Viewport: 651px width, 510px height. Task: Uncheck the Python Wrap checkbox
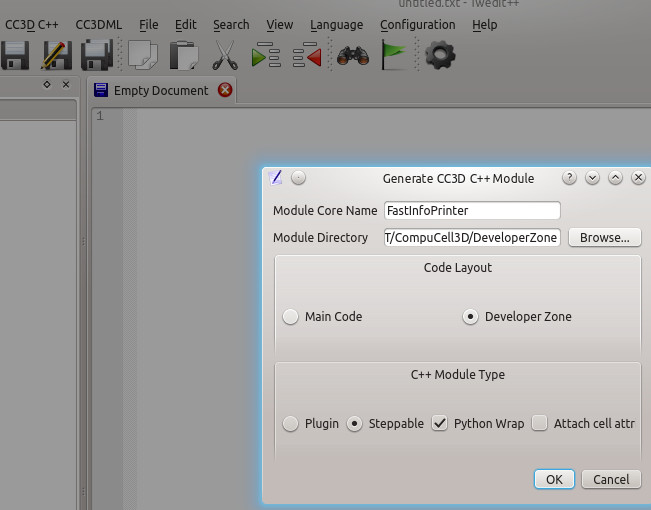[440, 424]
